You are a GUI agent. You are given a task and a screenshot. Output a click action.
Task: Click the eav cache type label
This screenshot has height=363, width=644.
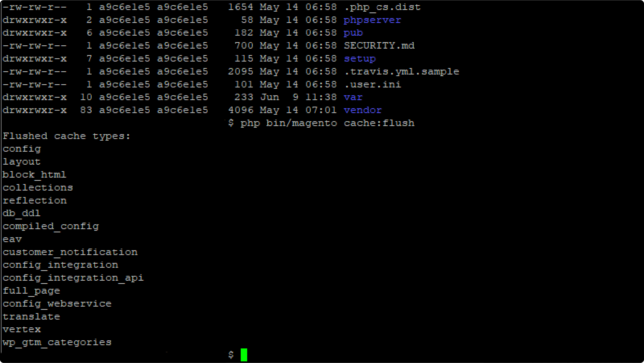[12, 239]
